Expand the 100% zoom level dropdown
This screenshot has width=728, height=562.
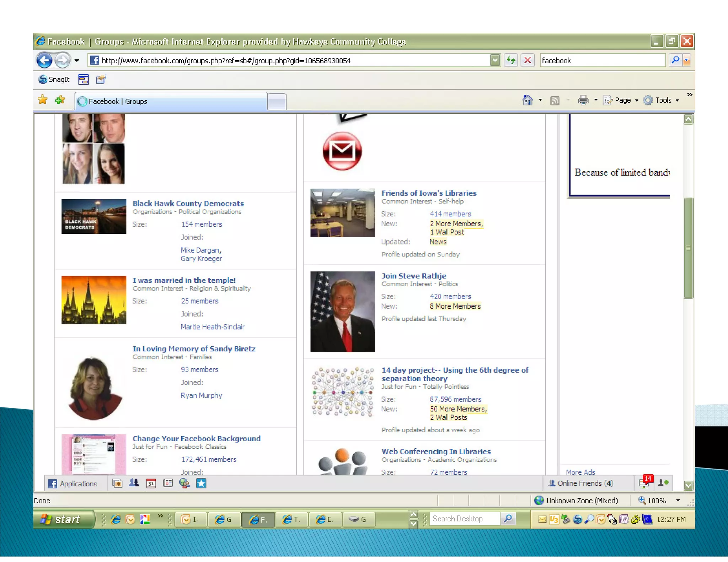[x=678, y=501]
